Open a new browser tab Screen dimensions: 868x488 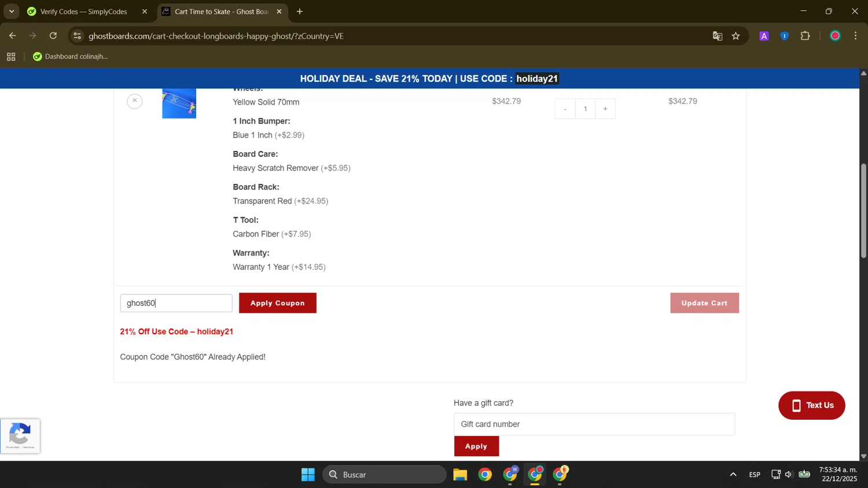300,12
